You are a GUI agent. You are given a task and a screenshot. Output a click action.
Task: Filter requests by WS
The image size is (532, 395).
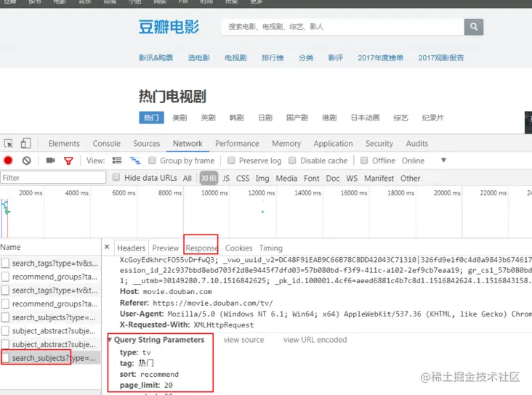click(x=352, y=179)
